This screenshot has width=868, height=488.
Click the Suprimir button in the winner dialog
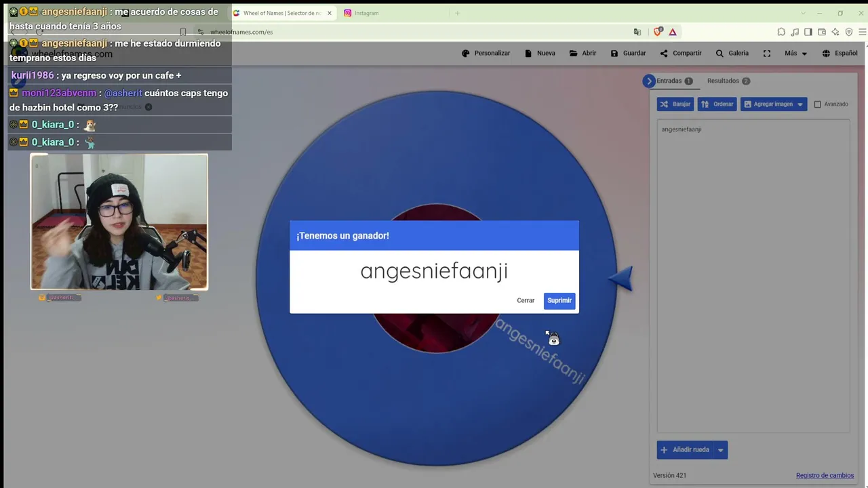559,300
